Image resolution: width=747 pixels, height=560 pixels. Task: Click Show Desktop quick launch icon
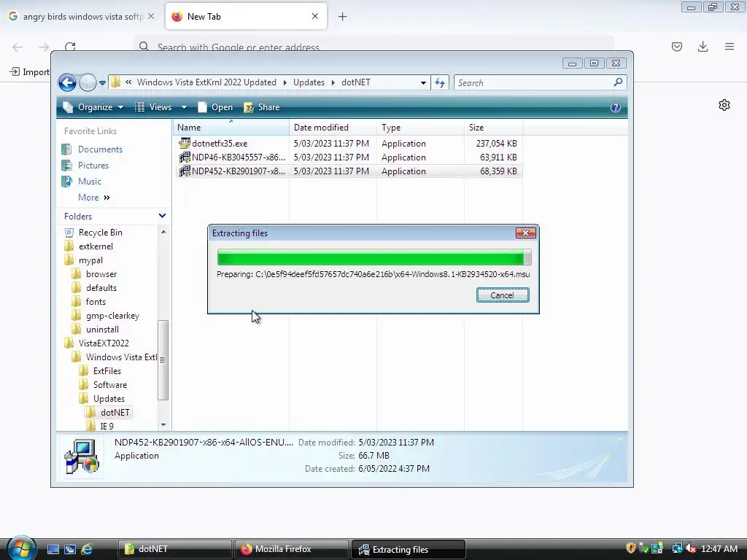coord(53,549)
